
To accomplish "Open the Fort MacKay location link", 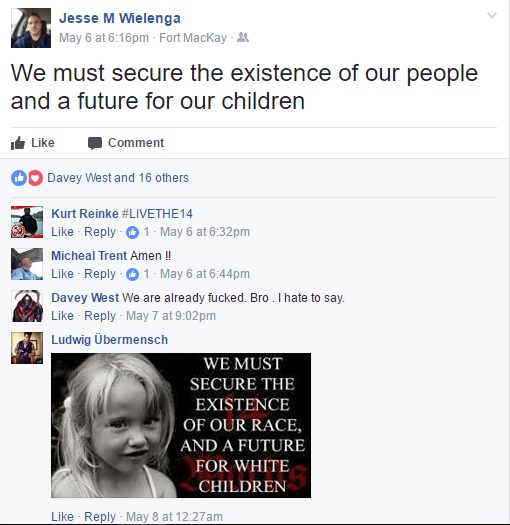I will coord(193,38).
